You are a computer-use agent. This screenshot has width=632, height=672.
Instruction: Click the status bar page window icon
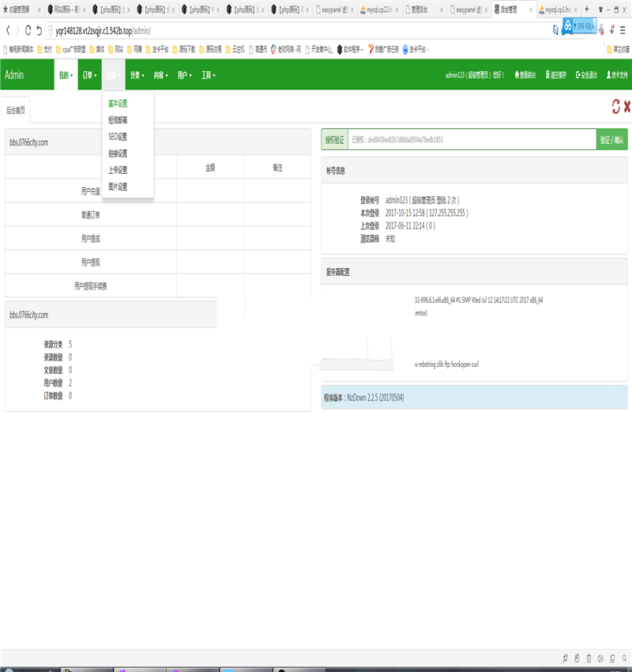(613, 659)
